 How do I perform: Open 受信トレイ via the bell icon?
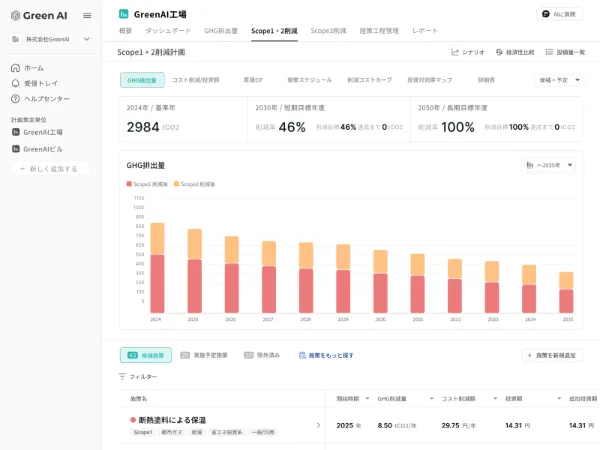(x=16, y=83)
